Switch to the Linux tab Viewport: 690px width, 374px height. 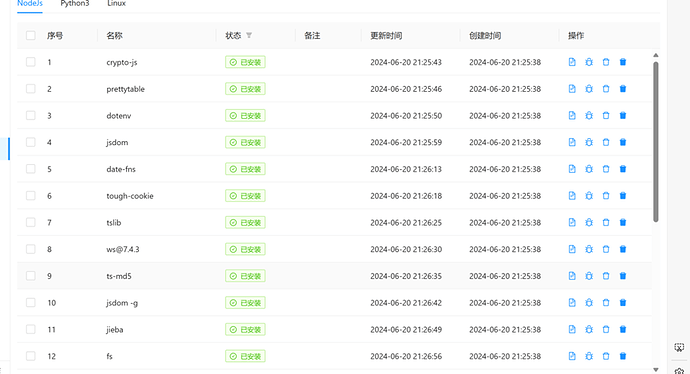pyautogui.click(x=117, y=4)
